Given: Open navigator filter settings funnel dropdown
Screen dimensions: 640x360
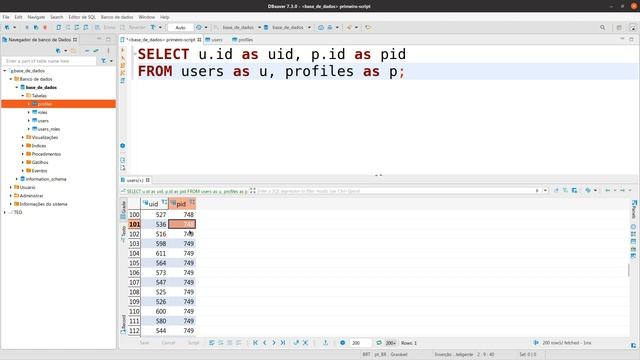Looking at the screenshot, I should click(x=106, y=61).
